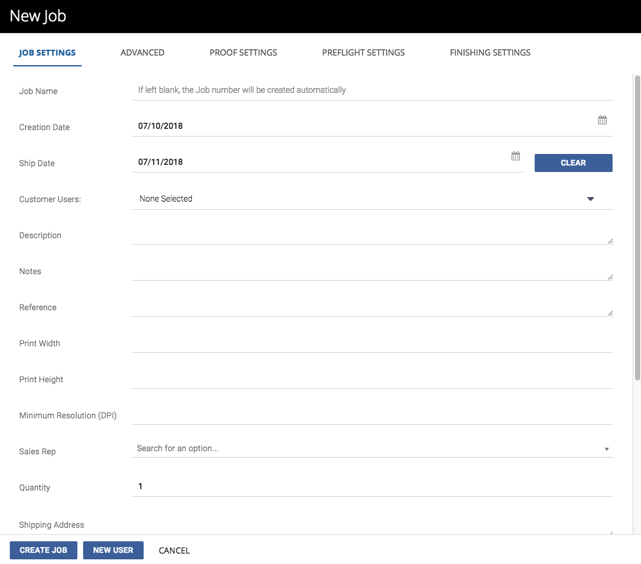Cancel the new job dialog

[174, 551]
